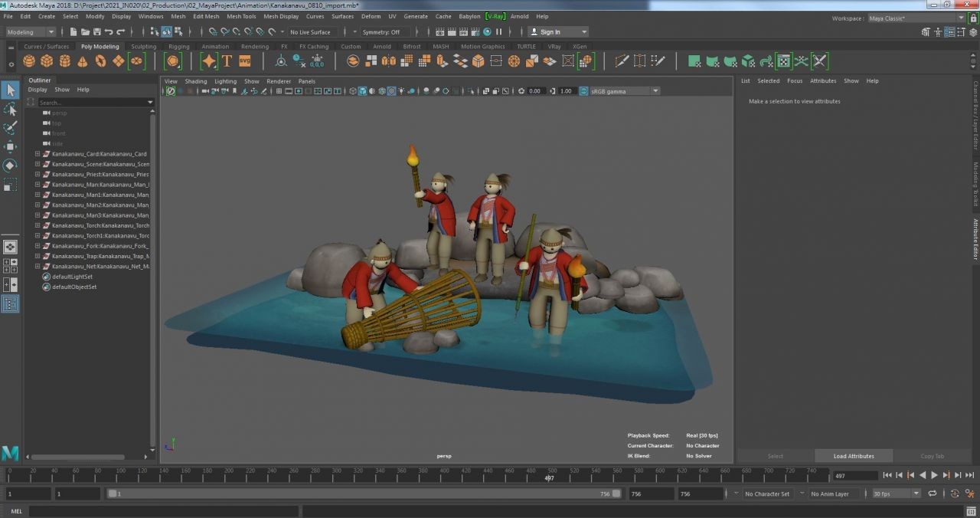Switch to the Rigging shelf tab

pyautogui.click(x=178, y=47)
